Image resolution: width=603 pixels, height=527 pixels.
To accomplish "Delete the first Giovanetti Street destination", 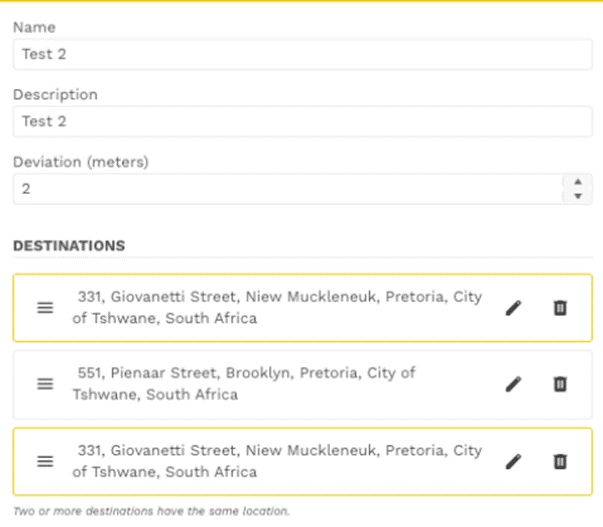I will coord(560,308).
